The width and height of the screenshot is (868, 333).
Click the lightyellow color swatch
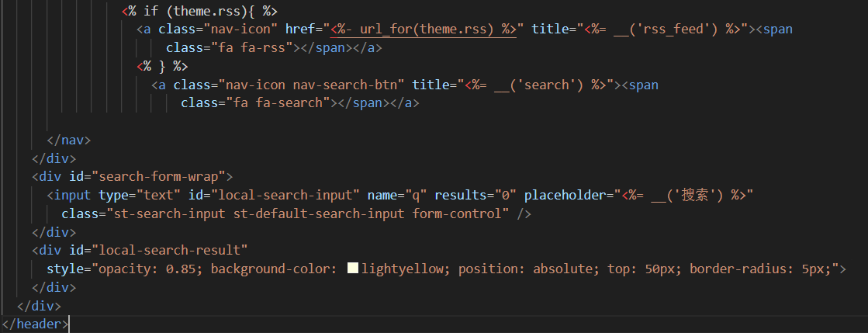pos(353,269)
